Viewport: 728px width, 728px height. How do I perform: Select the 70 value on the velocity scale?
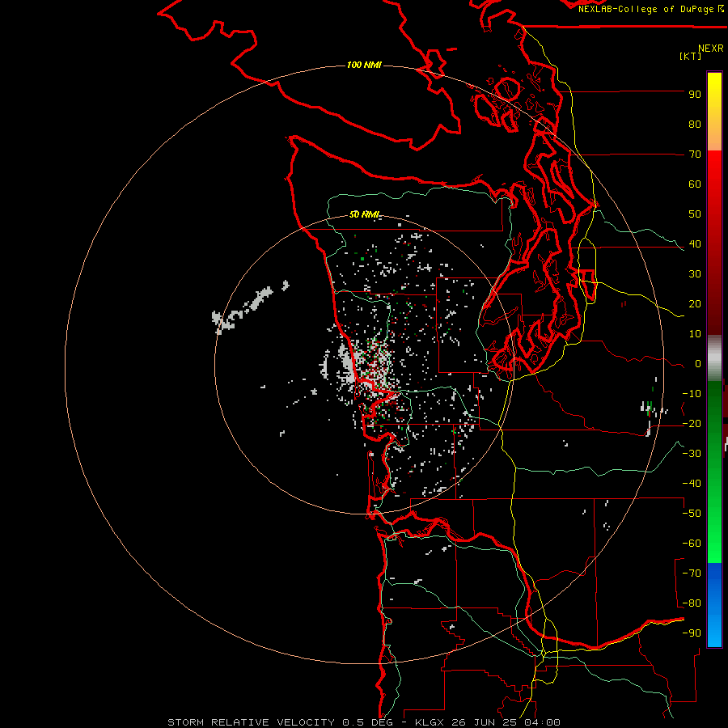click(x=695, y=154)
